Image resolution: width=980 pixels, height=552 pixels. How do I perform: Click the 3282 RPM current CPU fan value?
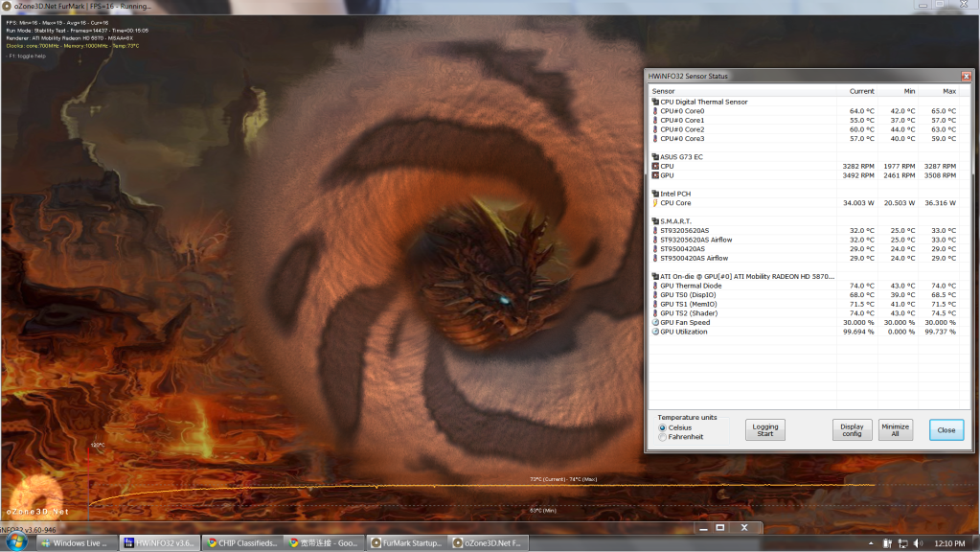pyautogui.click(x=858, y=167)
